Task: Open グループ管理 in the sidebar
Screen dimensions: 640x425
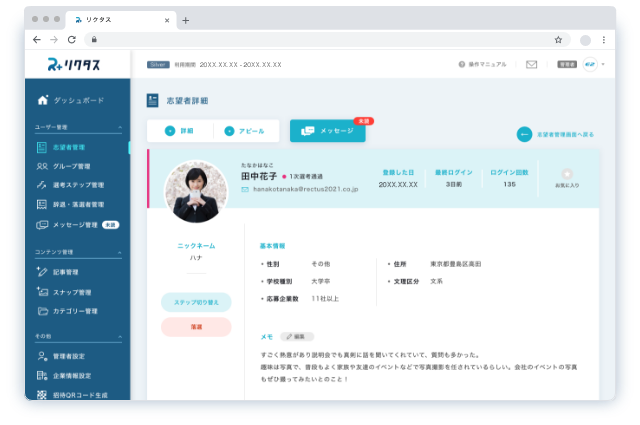Action: click(70, 166)
